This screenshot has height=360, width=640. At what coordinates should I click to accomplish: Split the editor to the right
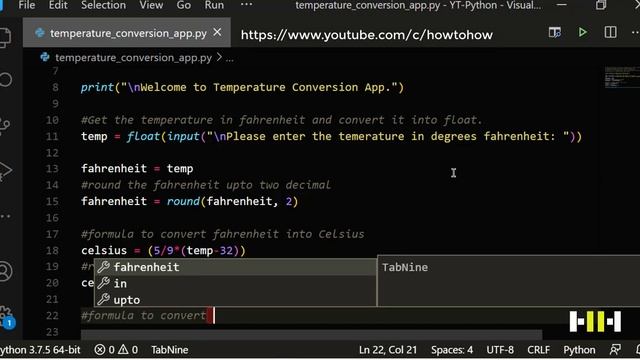pos(610,32)
